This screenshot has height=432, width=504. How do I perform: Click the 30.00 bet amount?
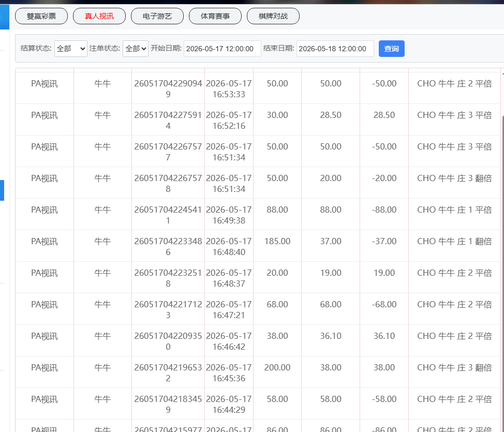pyautogui.click(x=277, y=115)
